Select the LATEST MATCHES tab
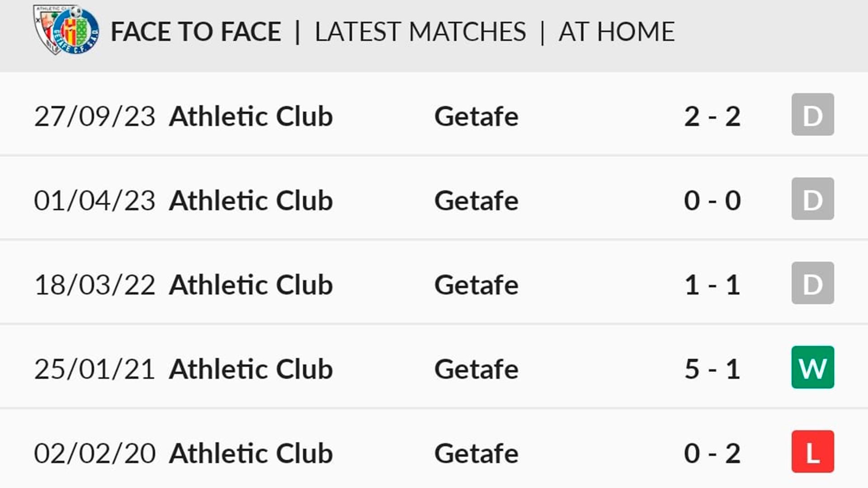868x488 pixels. coord(420,32)
